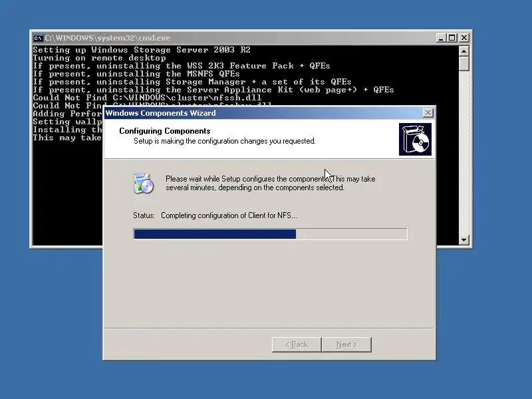Minimize the cmd.exe window
This screenshot has height=399, width=532.
tap(441, 38)
